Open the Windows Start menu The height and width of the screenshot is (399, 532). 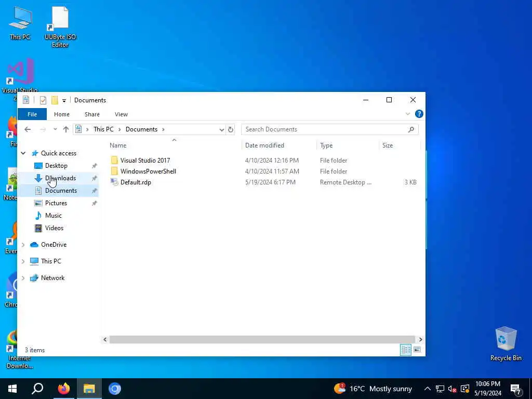(x=12, y=389)
